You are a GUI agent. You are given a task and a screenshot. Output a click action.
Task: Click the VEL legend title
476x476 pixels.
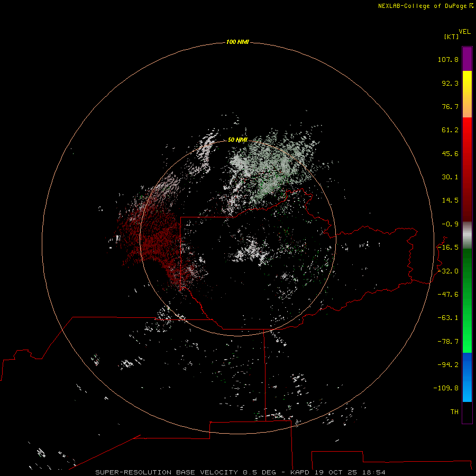(x=464, y=32)
